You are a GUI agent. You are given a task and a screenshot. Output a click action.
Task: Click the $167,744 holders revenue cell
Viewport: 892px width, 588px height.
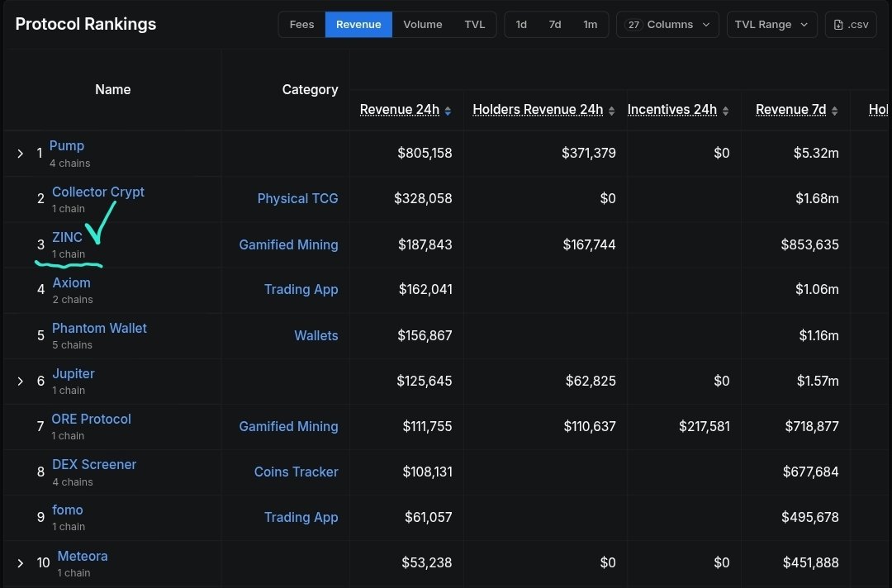tap(590, 244)
